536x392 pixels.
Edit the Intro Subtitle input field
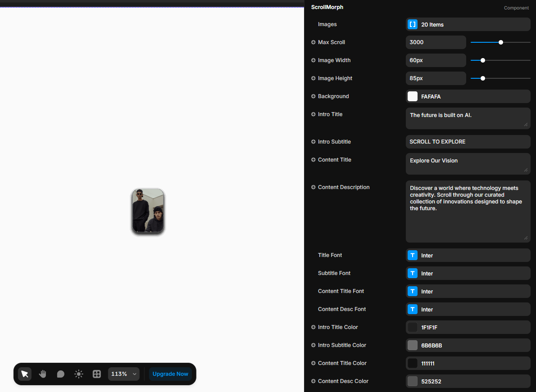click(468, 142)
